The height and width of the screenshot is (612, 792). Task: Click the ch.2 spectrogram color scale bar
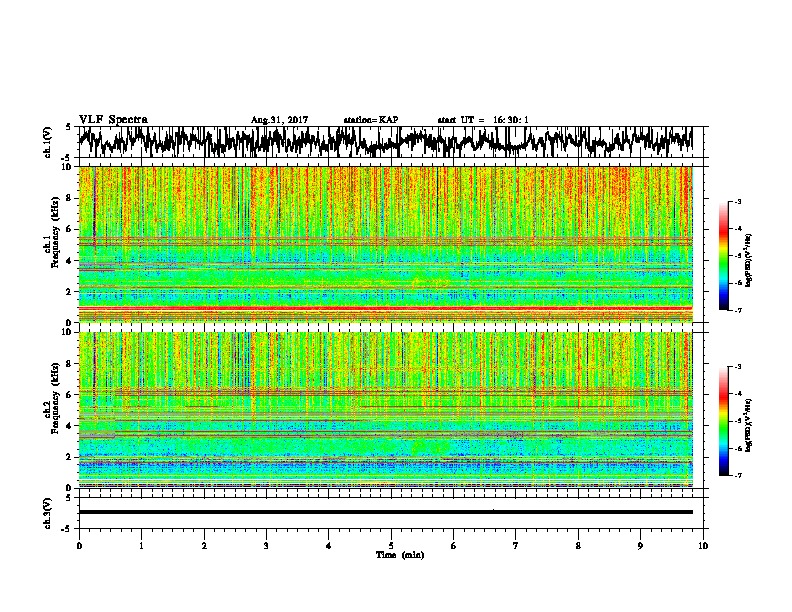(x=723, y=421)
